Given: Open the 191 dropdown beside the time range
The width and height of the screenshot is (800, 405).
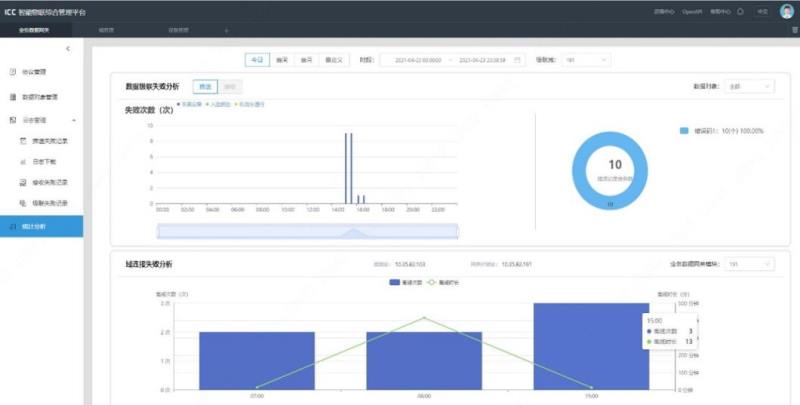Looking at the screenshot, I should coord(586,60).
